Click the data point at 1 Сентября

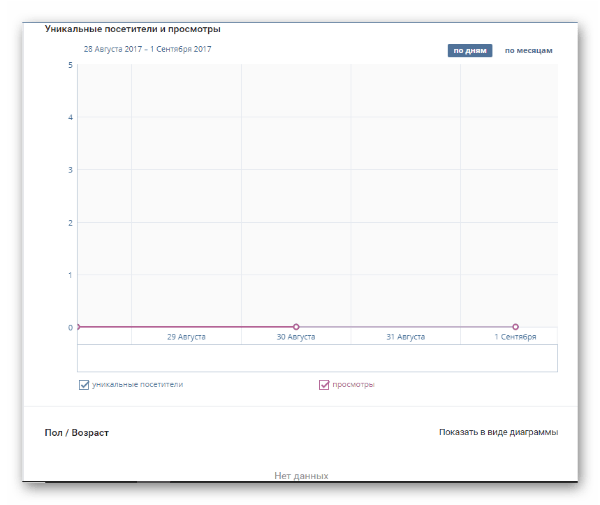516,327
